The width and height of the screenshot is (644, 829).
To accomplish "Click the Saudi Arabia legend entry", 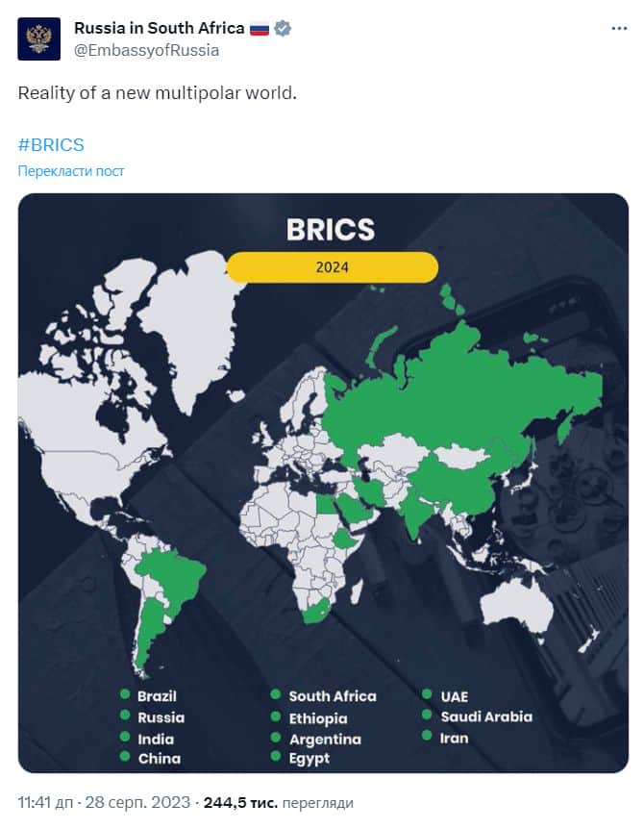I will [485, 716].
